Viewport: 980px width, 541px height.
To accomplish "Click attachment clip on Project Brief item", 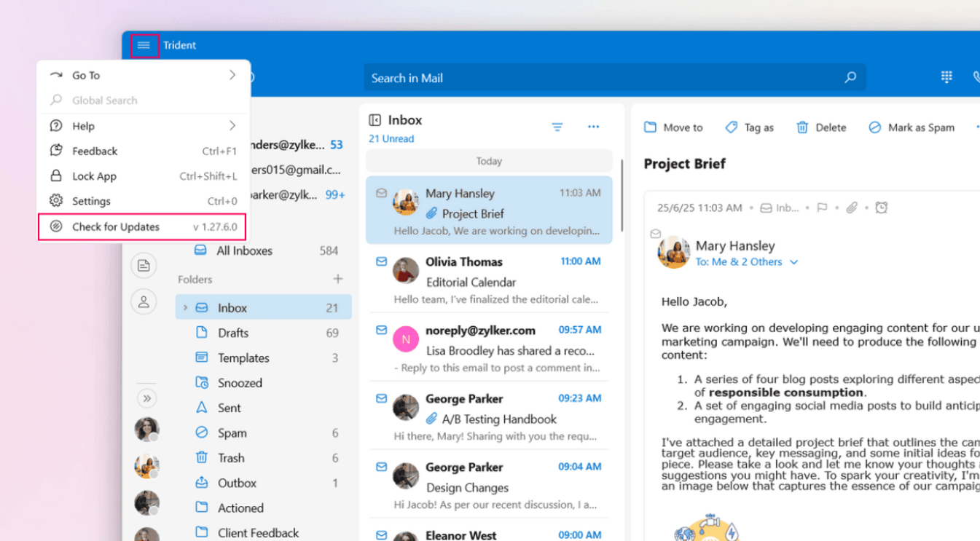I will [x=432, y=213].
